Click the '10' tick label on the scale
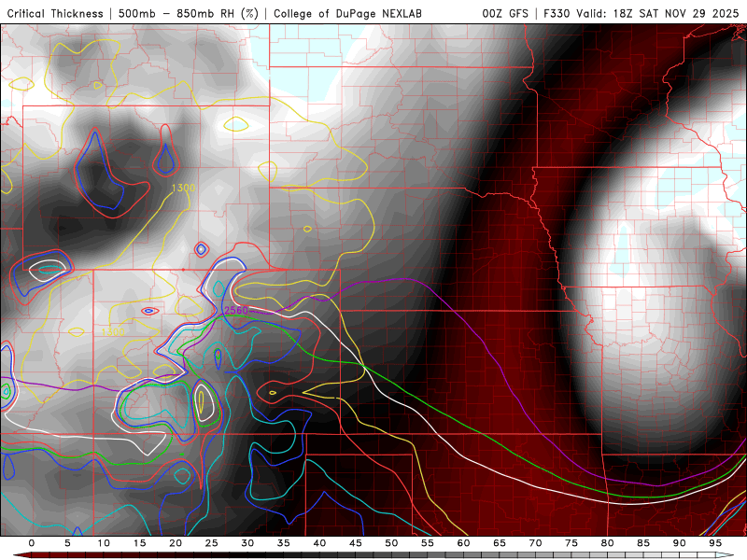 (x=104, y=543)
